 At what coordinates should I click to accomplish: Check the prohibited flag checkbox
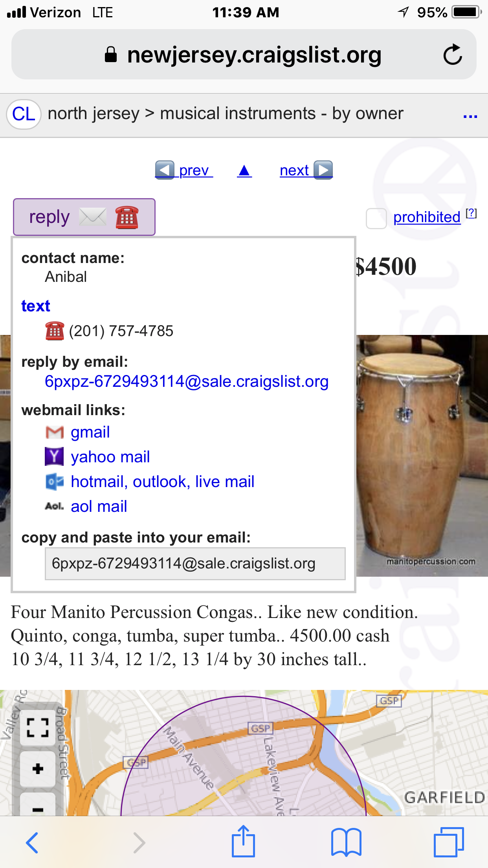point(376,218)
